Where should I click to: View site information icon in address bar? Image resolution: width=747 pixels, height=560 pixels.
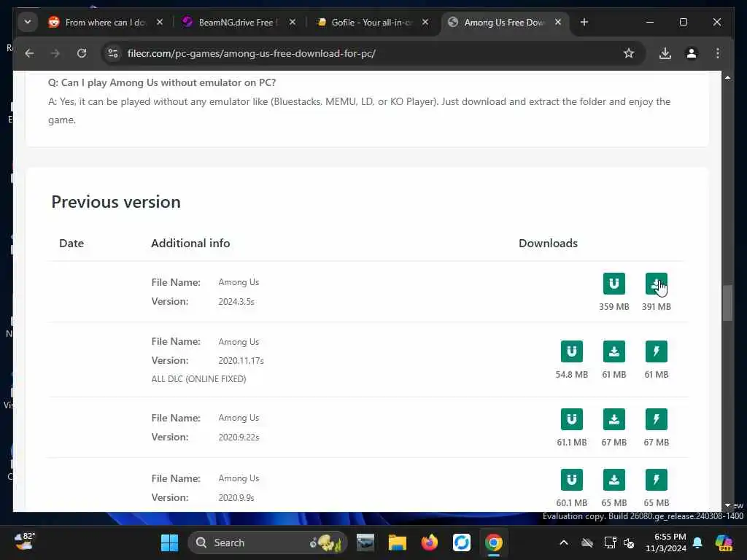tap(113, 53)
